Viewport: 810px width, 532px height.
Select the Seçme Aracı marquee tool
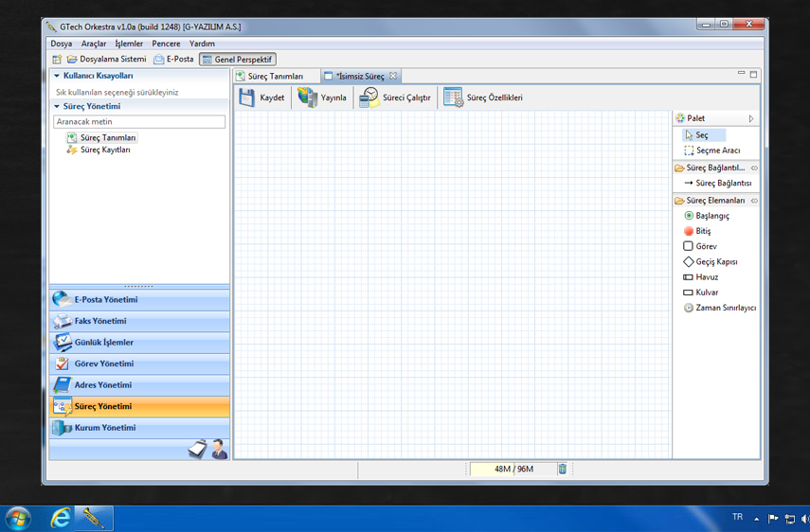[712, 151]
